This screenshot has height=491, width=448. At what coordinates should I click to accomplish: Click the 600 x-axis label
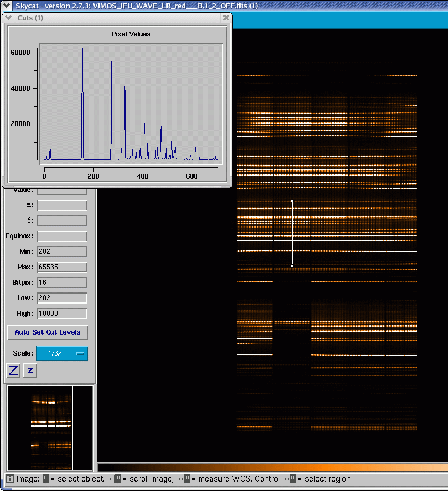(x=192, y=176)
